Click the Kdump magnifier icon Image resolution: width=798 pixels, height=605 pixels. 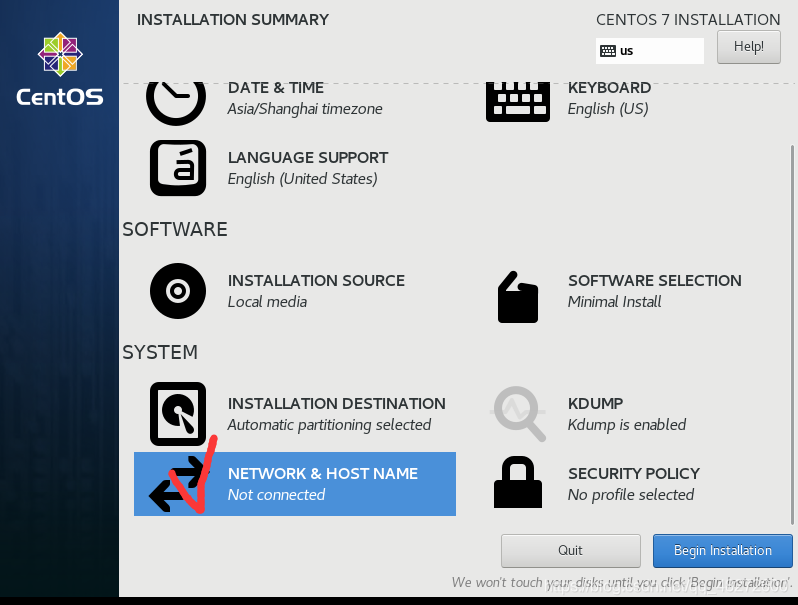coord(519,414)
